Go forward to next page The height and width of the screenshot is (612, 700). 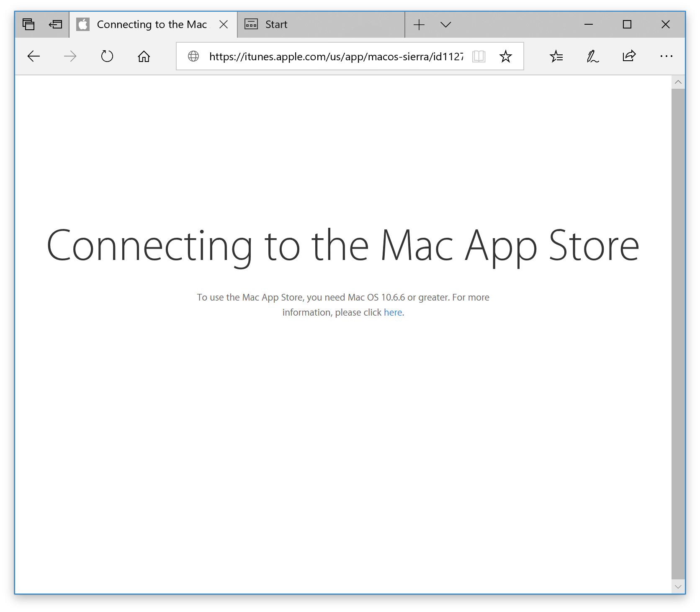click(x=70, y=56)
